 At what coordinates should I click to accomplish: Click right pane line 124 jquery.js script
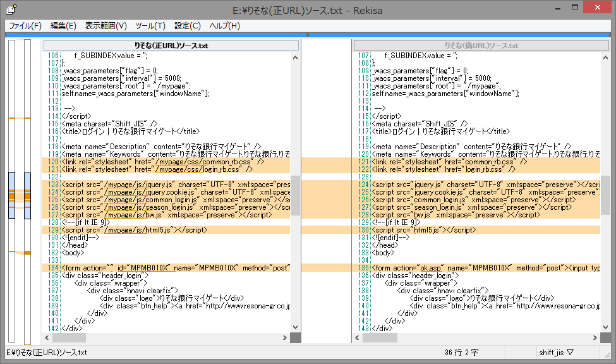tap(486, 185)
